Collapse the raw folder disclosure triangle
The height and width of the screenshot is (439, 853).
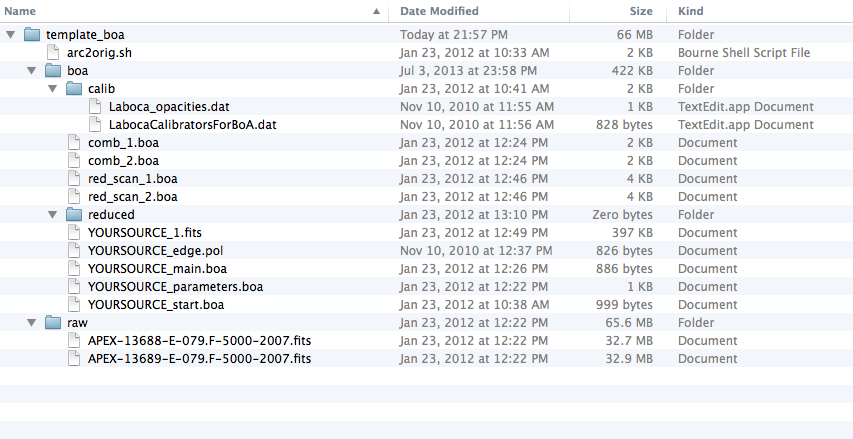[32, 323]
